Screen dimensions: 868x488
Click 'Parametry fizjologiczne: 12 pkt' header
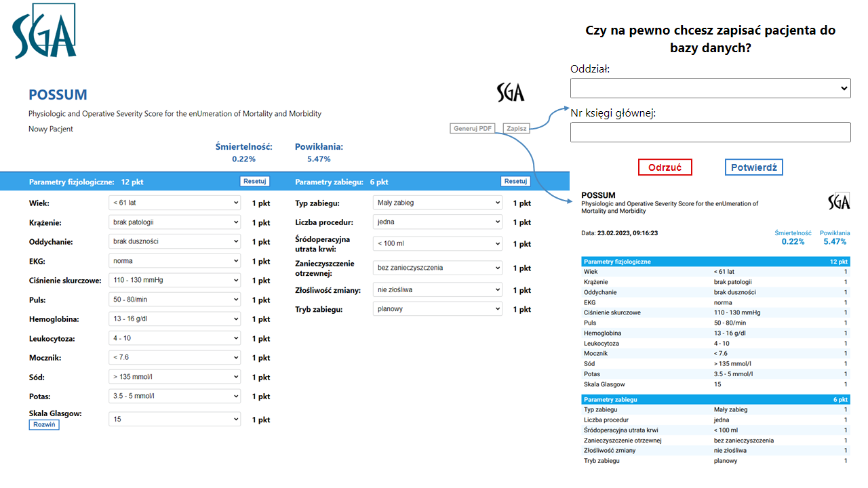point(86,182)
